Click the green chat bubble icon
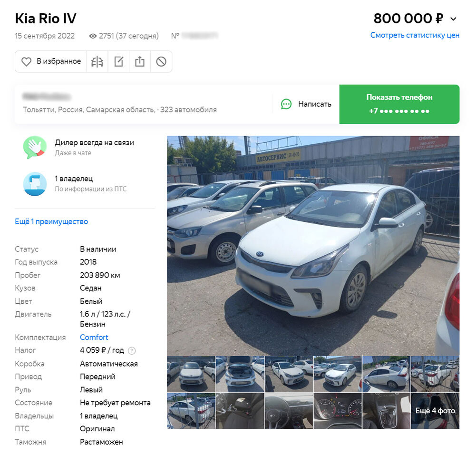 pyautogui.click(x=286, y=104)
